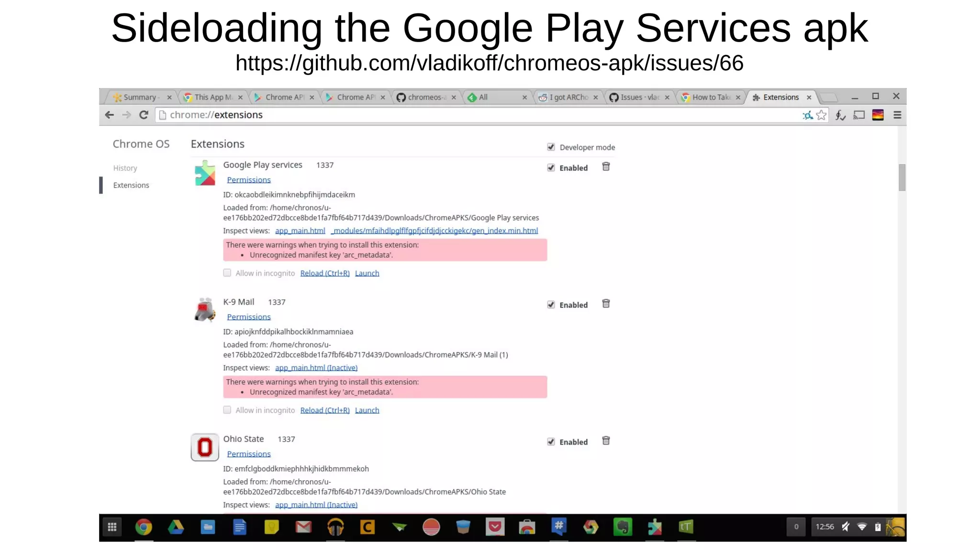Open the Issues · vlad GitHub tab
The image size is (980, 550).
(x=640, y=97)
